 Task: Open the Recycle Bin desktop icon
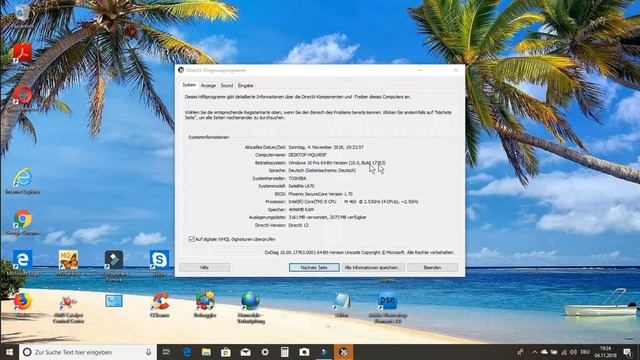point(22,13)
